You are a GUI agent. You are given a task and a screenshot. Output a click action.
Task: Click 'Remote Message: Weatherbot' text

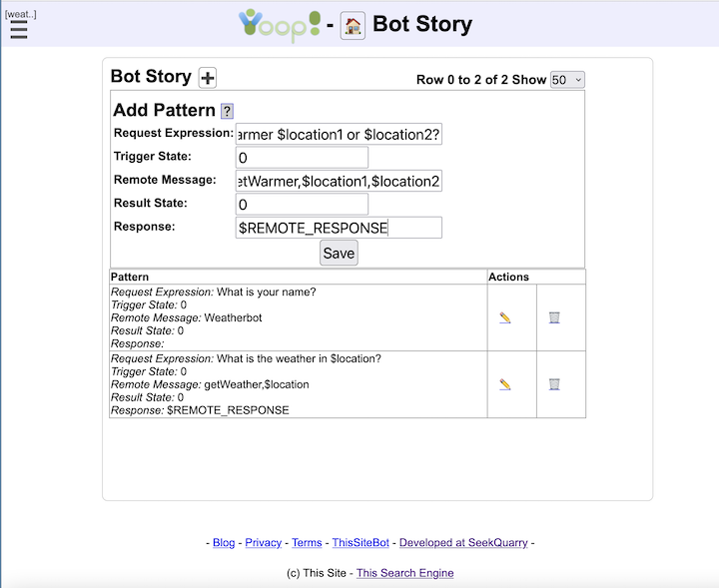[x=186, y=317]
